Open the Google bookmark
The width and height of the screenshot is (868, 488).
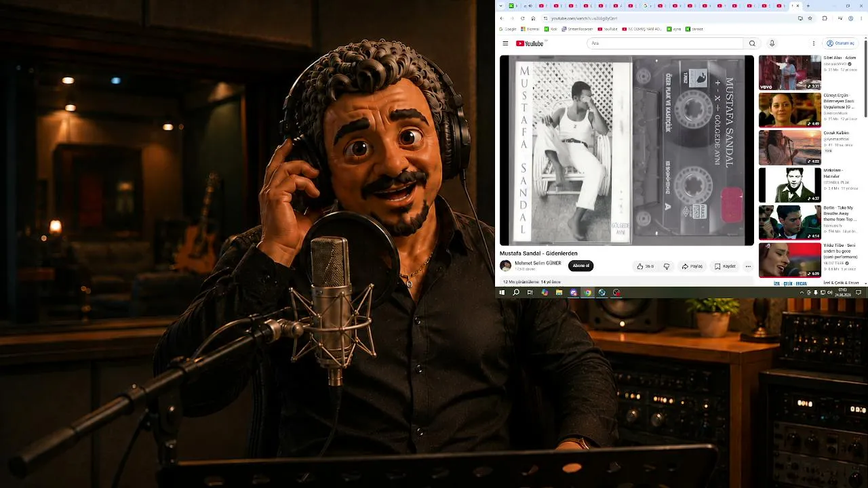(508, 29)
